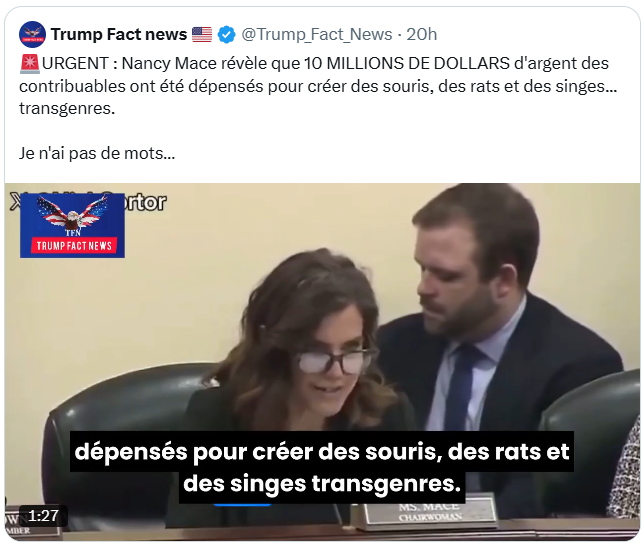The width and height of the screenshot is (644, 546).
Task: Open the @Trump_Fact_News handle link
Action: 317,35
